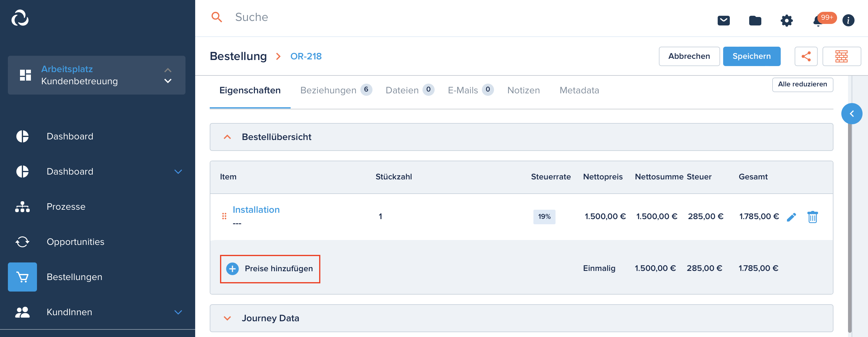Image resolution: width=868 pixels, height=337 pixels.
Task: Click the Alle reduzieren button
Action: [x=802, y=85]
